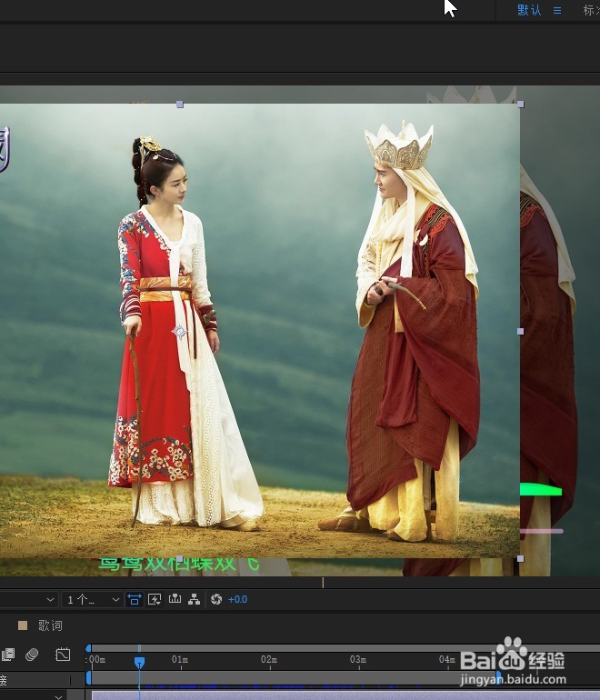600x700 pixels.
Task: Jump to the 01m mark on ruler
Action: 180,659
